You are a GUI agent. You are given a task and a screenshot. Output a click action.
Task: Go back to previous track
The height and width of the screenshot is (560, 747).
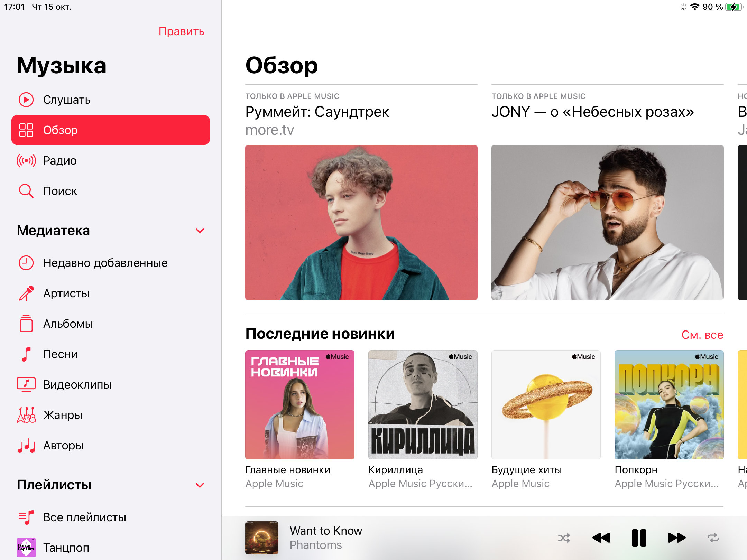[601, 538]
